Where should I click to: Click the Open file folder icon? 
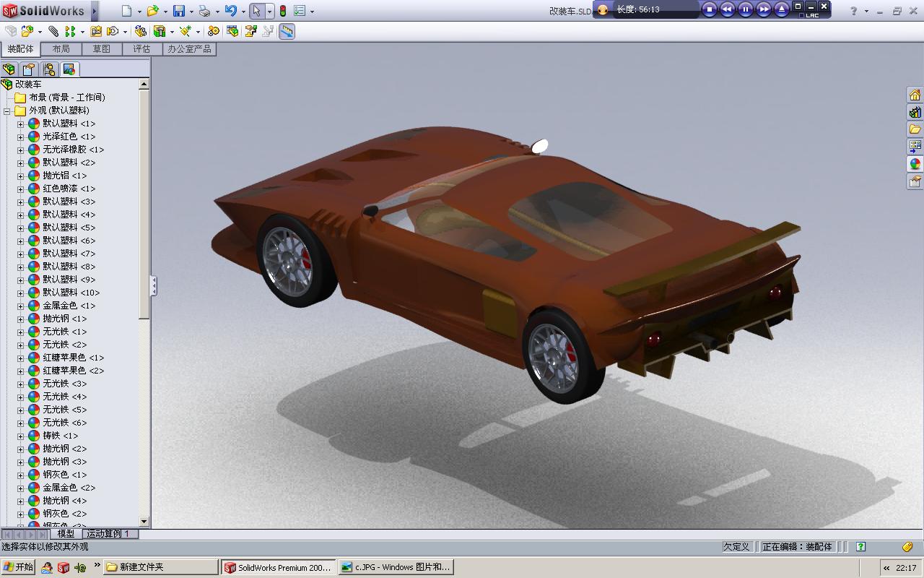(152, 11)
